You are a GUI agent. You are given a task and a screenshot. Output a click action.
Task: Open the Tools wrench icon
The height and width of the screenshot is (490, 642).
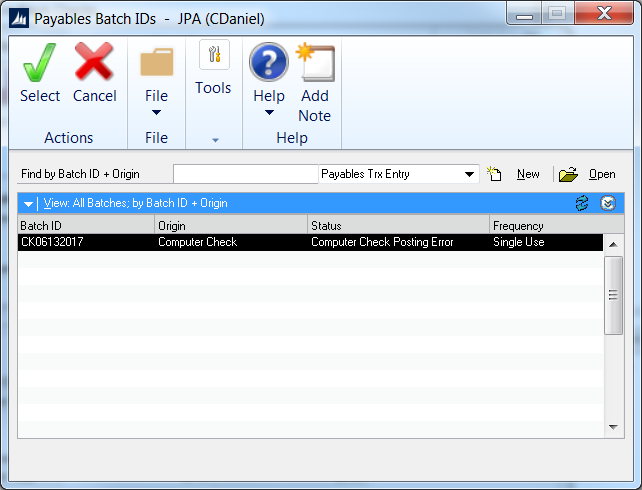tap(213, 56)
